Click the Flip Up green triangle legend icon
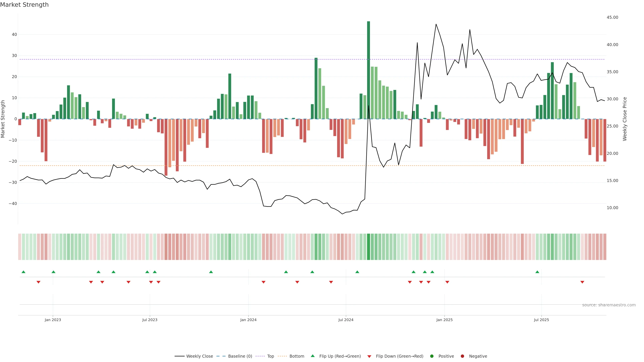The width and height of the screenshot is (644, 362). click(312, 356)
